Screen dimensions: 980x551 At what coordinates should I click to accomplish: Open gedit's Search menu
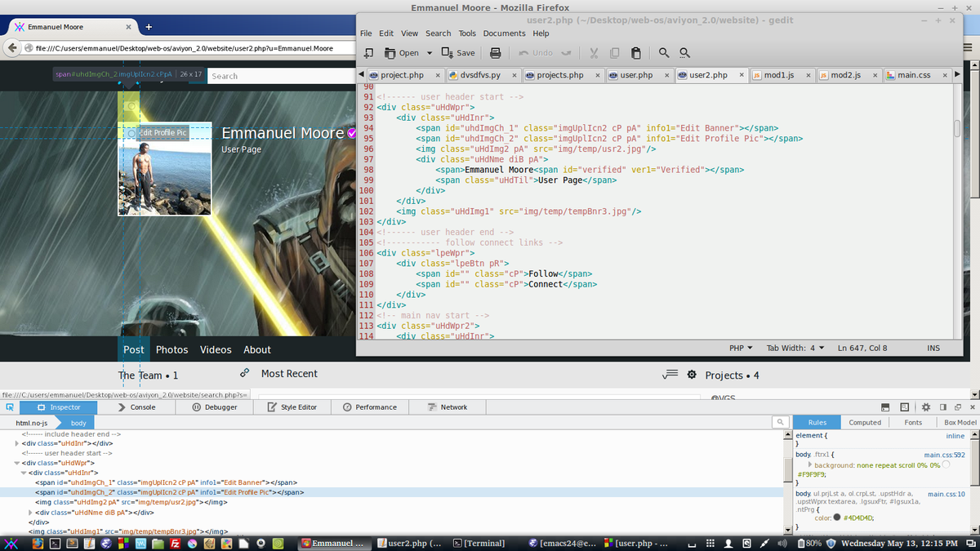click(x=438, y=33)
